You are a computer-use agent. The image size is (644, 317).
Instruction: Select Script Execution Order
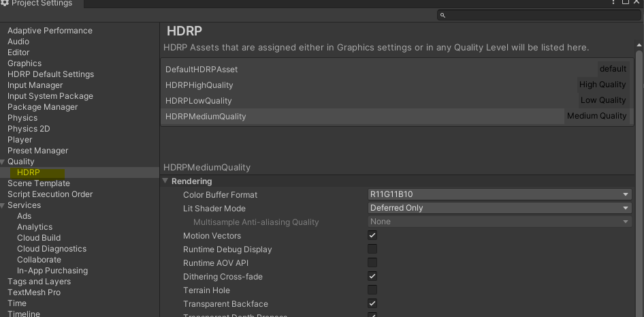(50, 194)
